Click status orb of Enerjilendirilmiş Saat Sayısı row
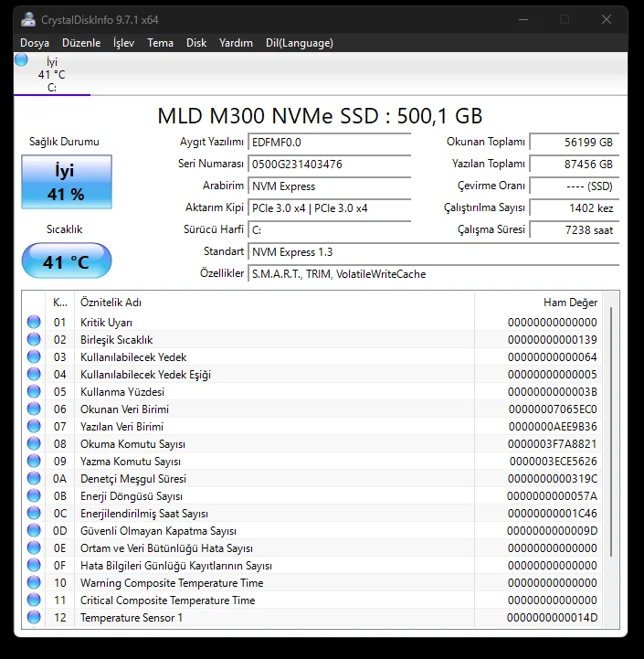Image resolution: width=644 pixels, height=659 pixels. tap(34, 513)
